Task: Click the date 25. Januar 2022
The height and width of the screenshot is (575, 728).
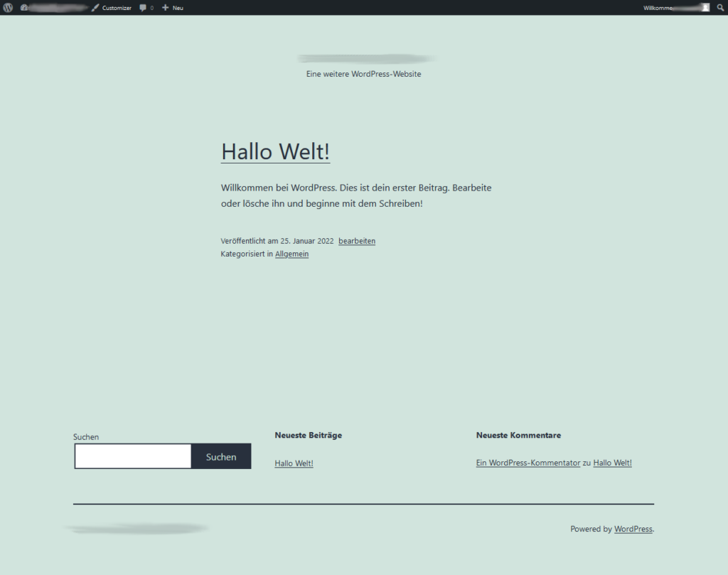Action: click(307, 241)
